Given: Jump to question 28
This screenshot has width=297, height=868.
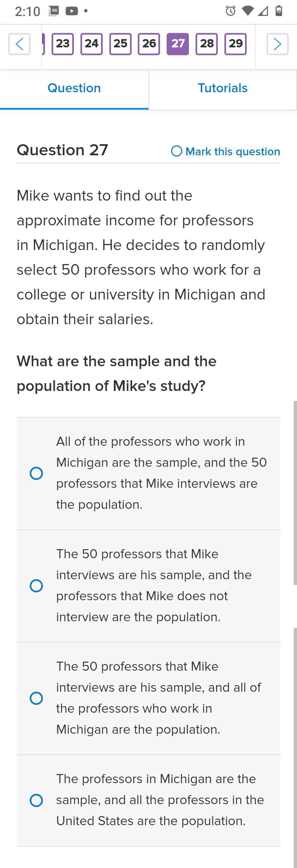Looking at the screenshot, I should (x=207, y=44).
